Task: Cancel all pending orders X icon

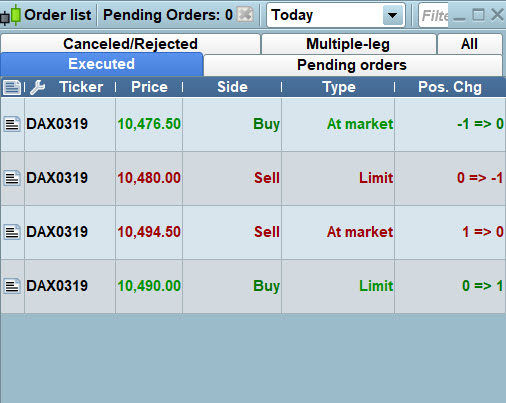Action: click(245, 15)
